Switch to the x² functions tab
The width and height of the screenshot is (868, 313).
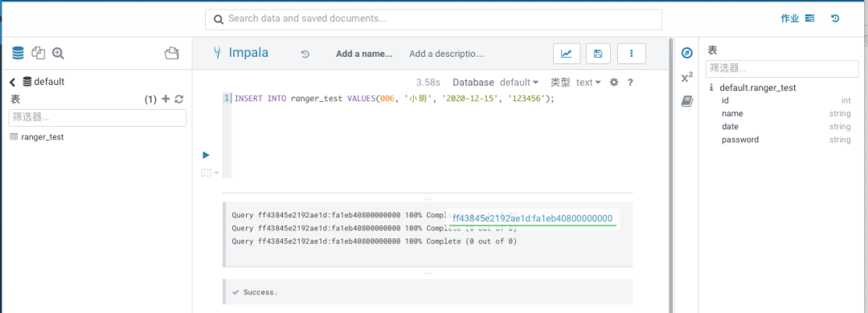(687, 77)
